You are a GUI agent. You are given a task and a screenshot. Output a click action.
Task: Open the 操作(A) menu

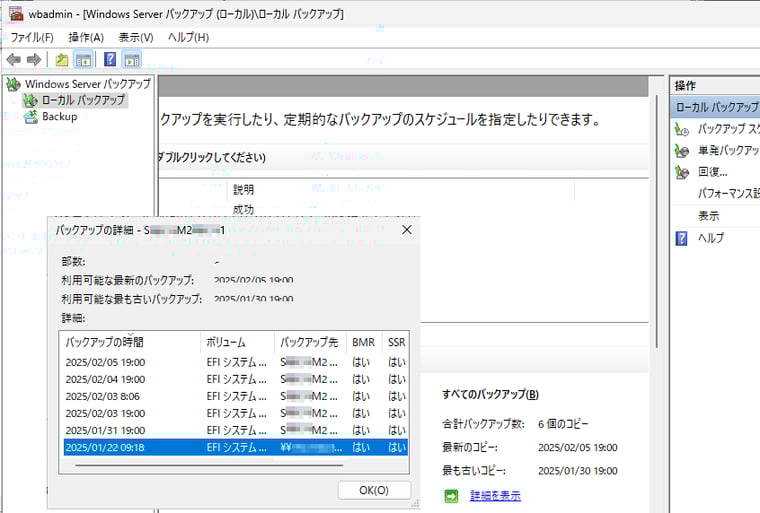point(85,37)
